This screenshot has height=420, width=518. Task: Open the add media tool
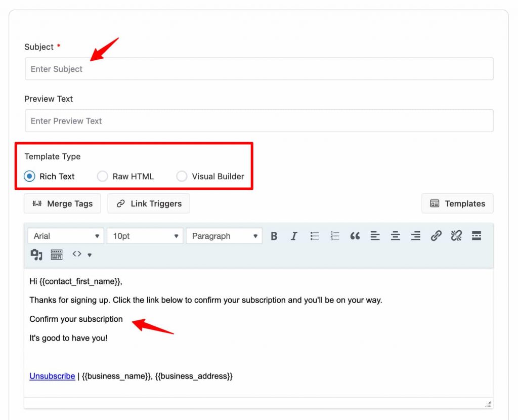coord(36,255)
